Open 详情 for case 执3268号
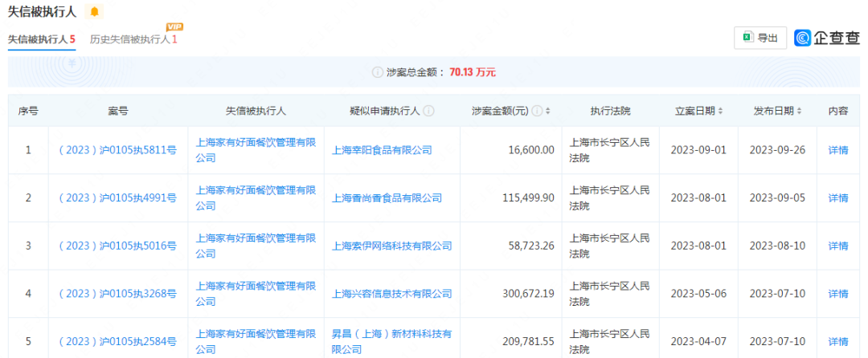Screen dimensions: 868x358 838,294
